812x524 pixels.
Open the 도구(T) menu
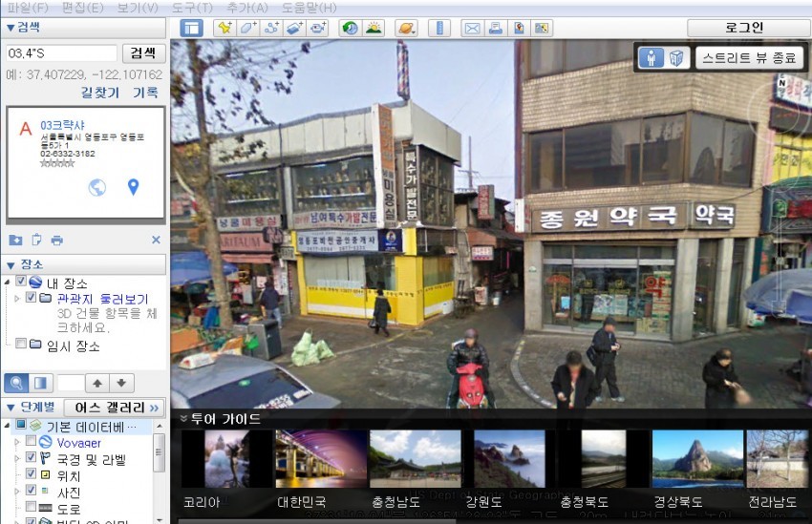(x=192, y=8)
